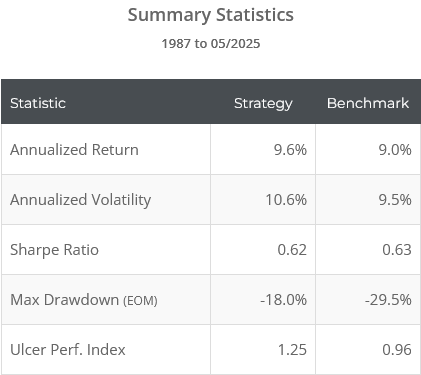Click the Annualized Volatility row label
The height and width of the screenshot is (375, 421).
pos(80,200)
